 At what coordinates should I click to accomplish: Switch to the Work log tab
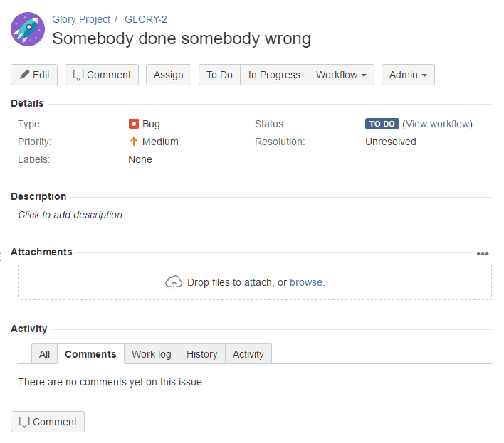click(x=152, y=353)
